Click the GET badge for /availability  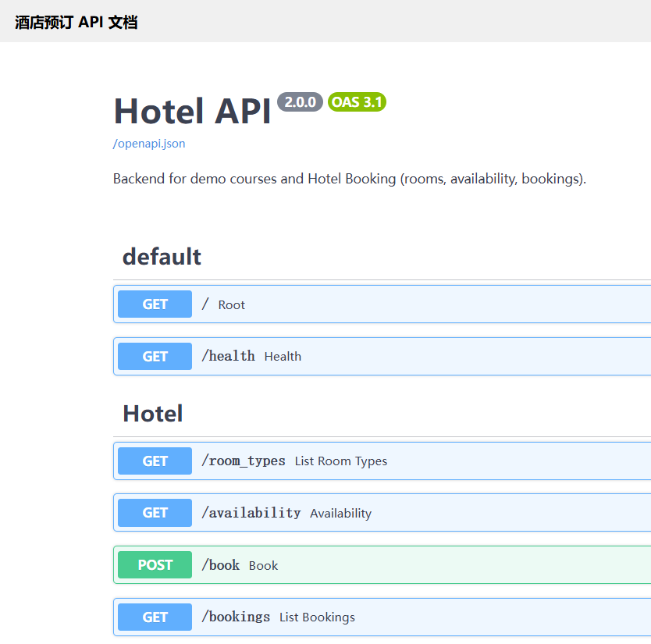click(x=155, y=513)
